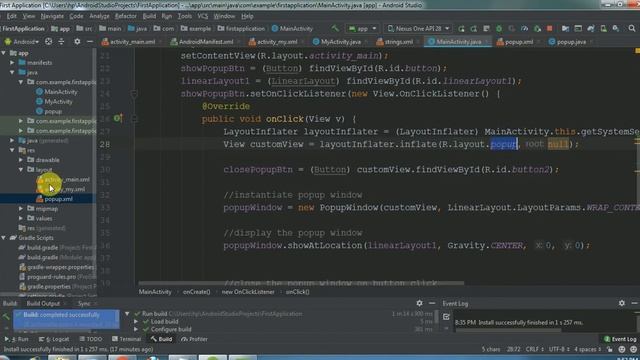Click Sync Project with Gradle Files icon
This screenshot has width=640, height=360.
tap(591, 29)
